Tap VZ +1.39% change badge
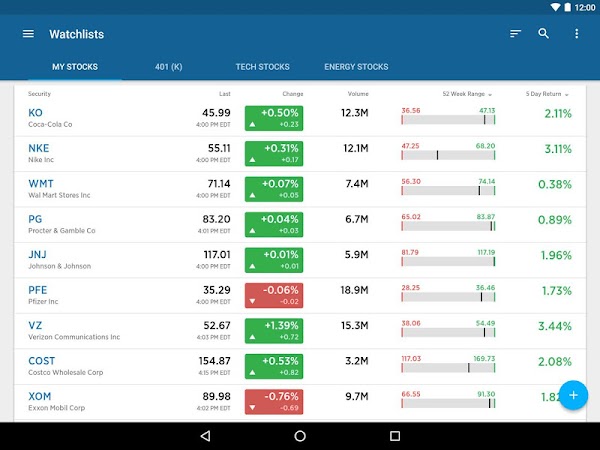 pyautogui.click(x=274, y=331)
